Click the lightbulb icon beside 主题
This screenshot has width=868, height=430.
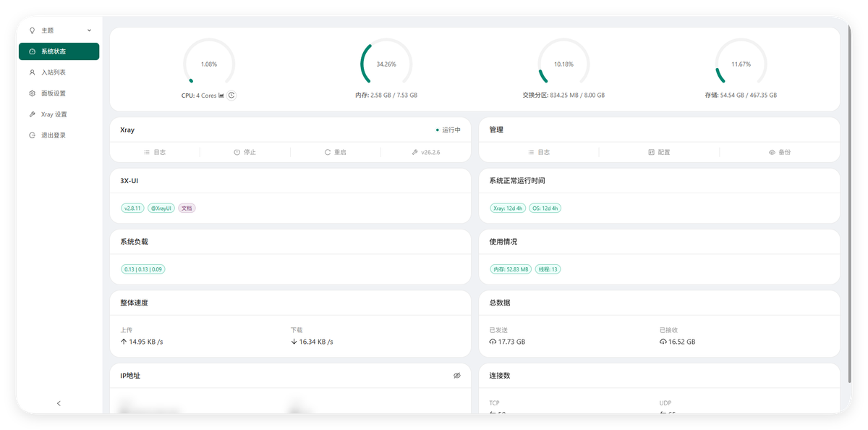tap(32, 30)
